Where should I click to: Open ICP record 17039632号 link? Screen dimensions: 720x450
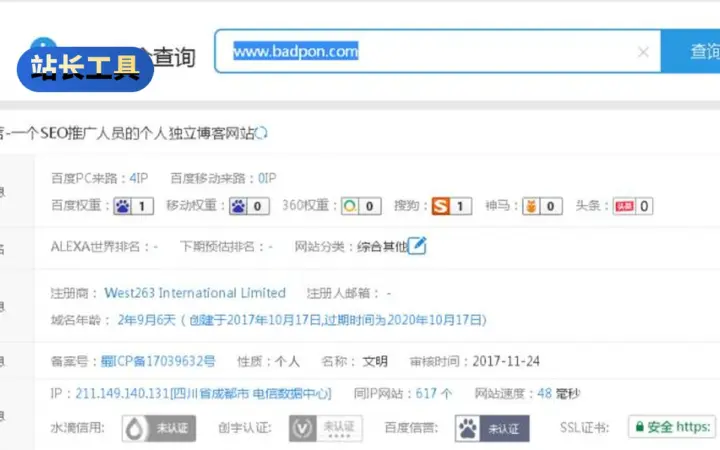pos(158,361)
